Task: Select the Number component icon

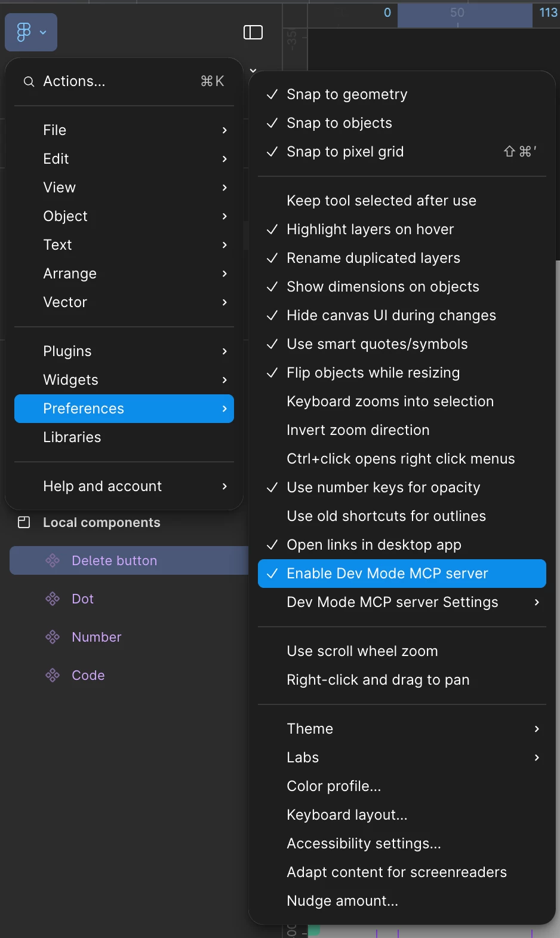Action: point(53,637)
